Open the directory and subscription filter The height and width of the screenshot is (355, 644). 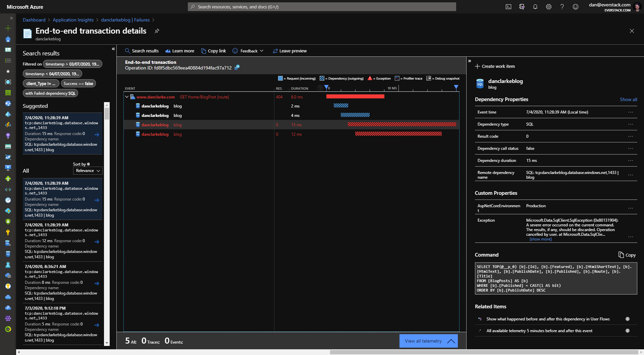(522, 7)
